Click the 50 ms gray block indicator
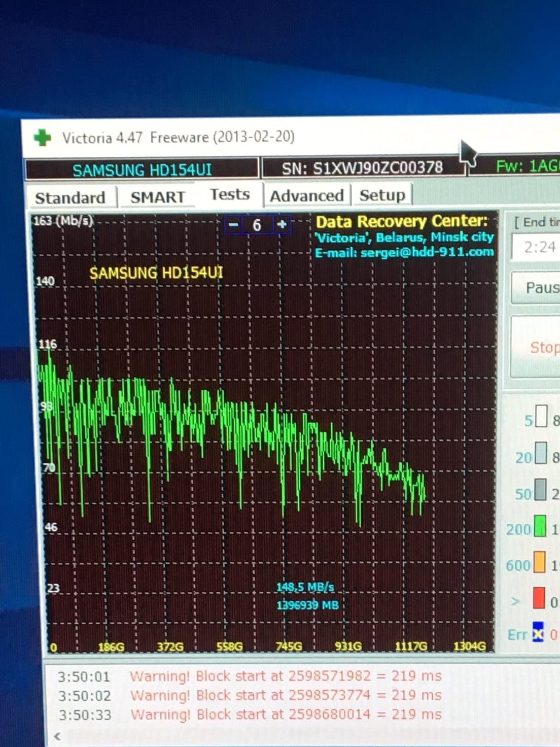560x747 pixels. (x=540, y=490)
